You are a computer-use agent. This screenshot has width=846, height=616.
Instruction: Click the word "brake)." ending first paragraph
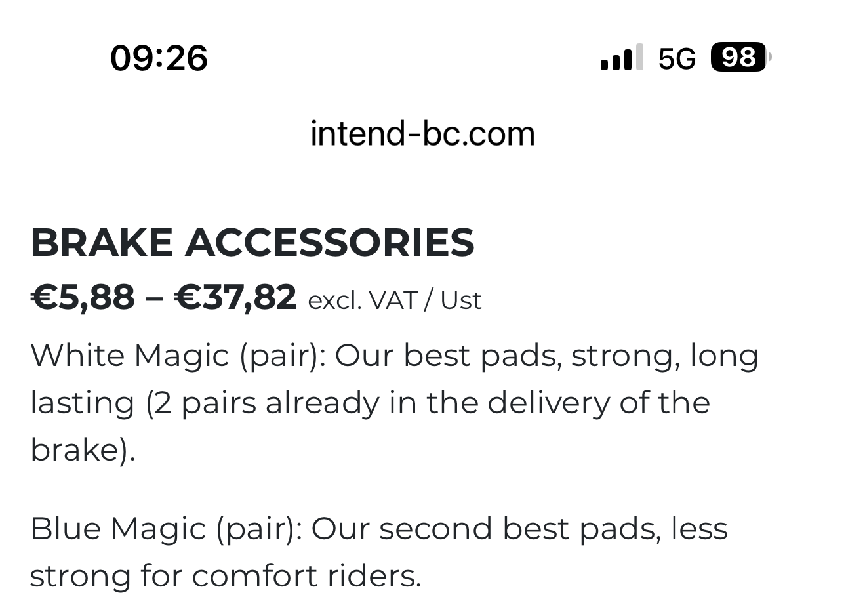[x=83, y=450]
